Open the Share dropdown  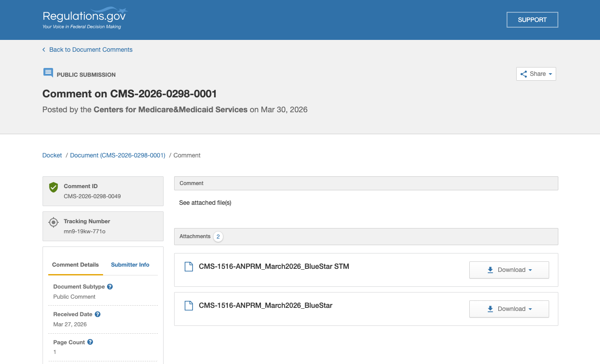click(536, 74)
